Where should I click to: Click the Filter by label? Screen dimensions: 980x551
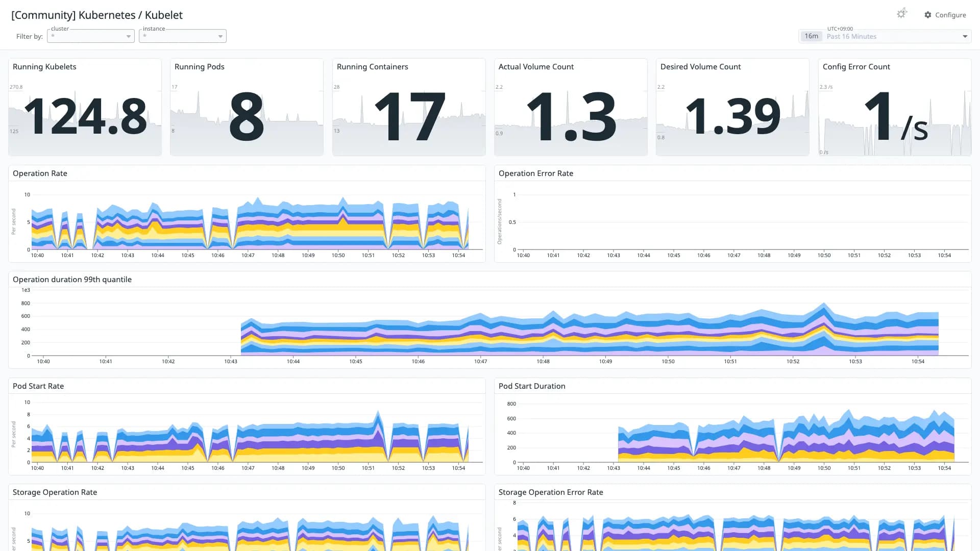pos(29,36)
